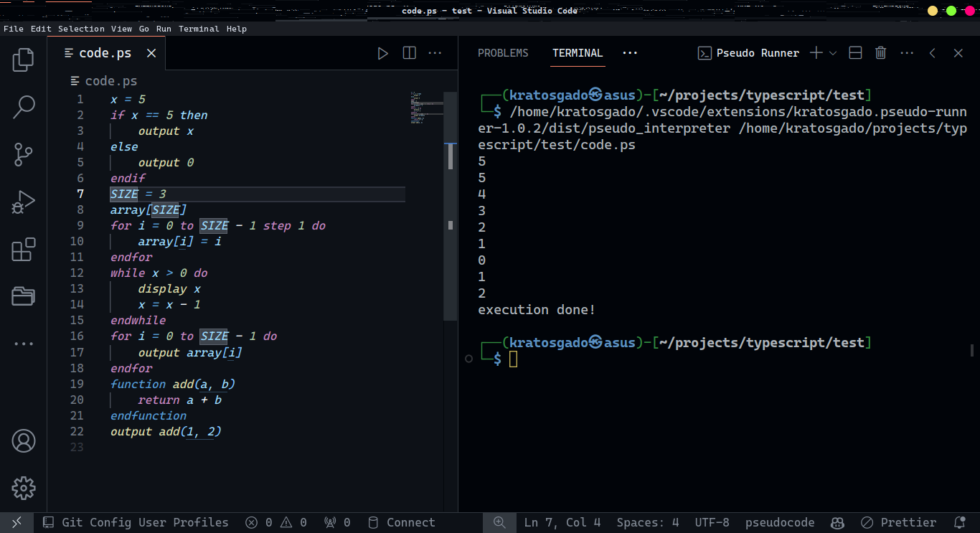Show additional views ellipsis in activity bar
980x533 pixels.
point(23,344)
